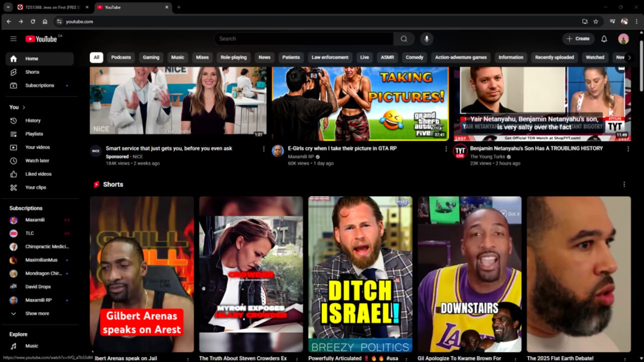Click the search magnifier button
Image resolution: width=644 pixels, height=362 pixels.
(x=404, y=39)
